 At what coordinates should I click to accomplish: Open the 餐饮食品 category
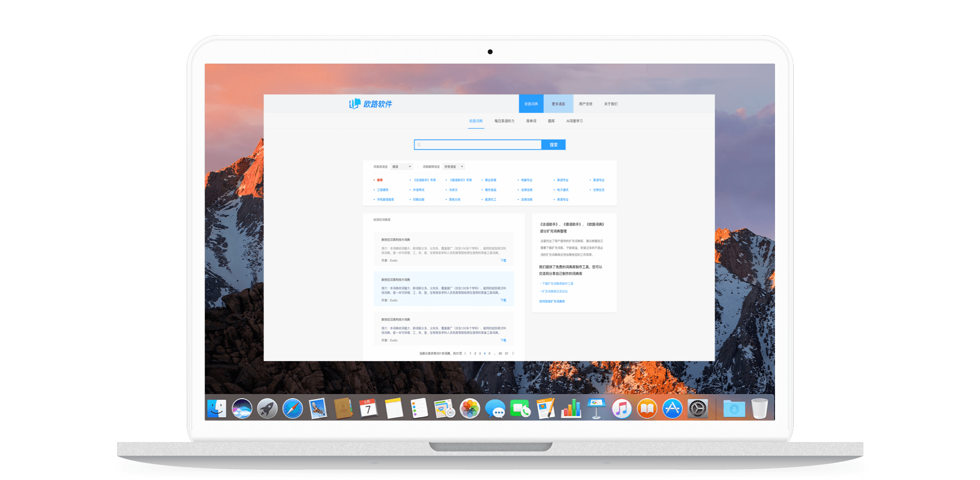[490, 190]
